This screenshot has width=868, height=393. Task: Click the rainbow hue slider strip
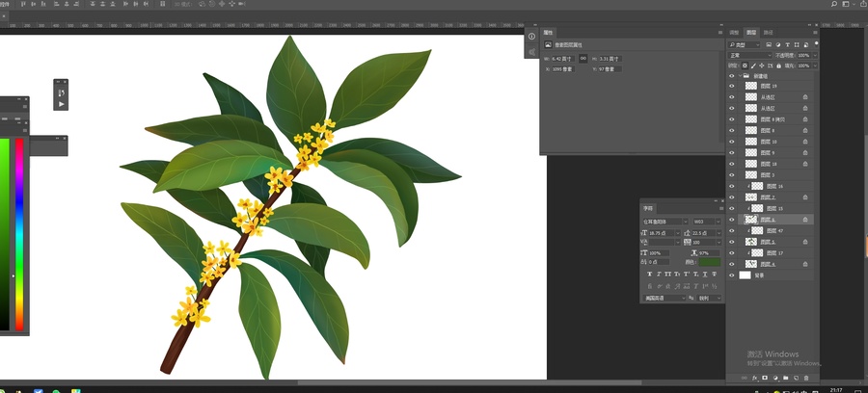pyautogui.click(x=19, y=234)
